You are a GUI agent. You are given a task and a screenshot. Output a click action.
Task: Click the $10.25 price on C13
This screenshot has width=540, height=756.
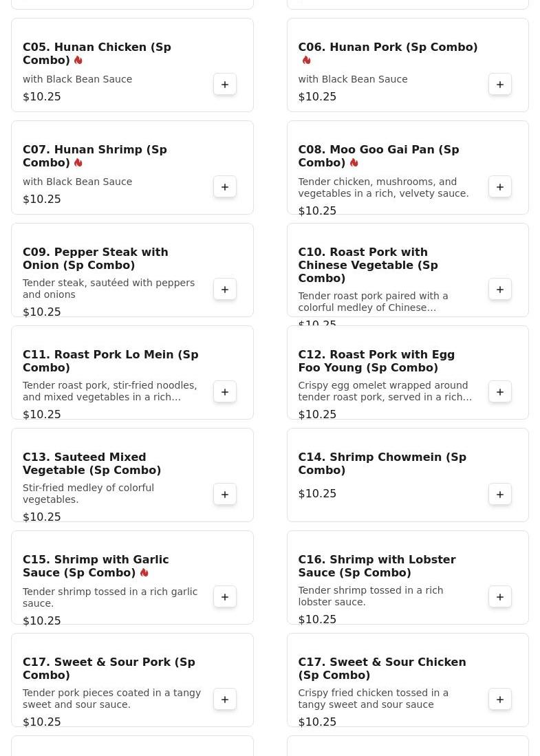click(x=42, y=517)
